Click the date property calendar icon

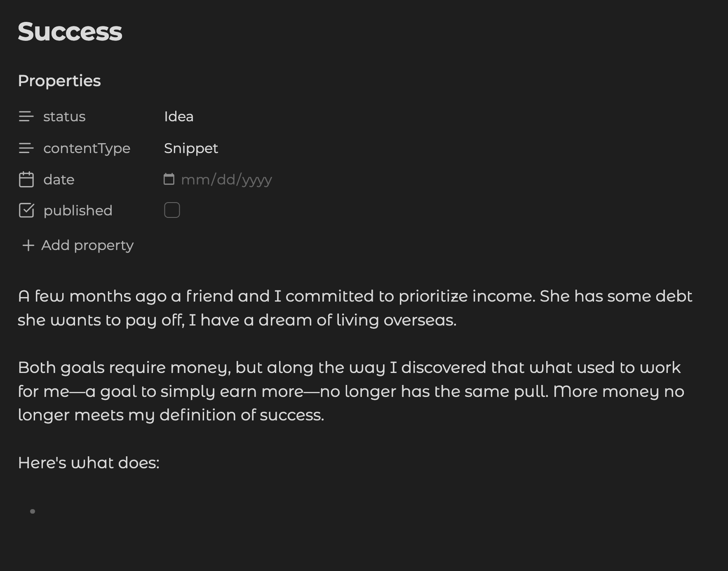(26, 179)
